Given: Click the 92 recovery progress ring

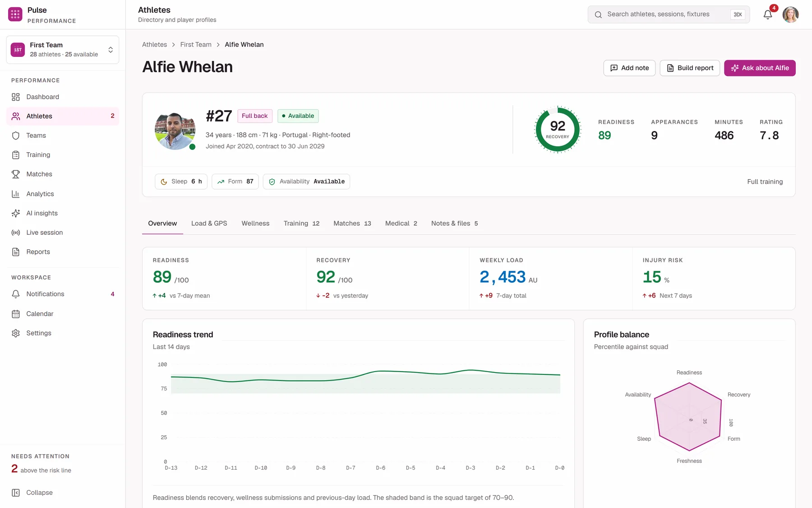Looking at the screenshot, I should click(558, 130).
